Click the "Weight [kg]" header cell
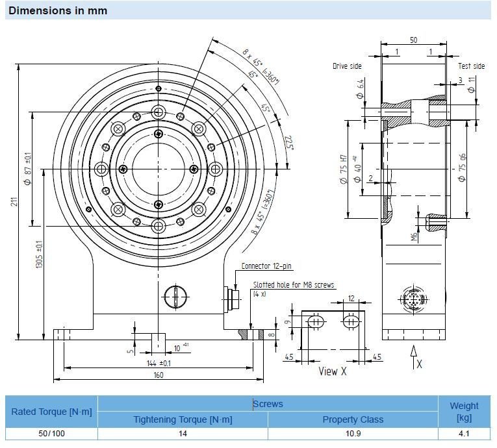Image resolution: width=497 pixels, height=448 pixels. (464, 411)
